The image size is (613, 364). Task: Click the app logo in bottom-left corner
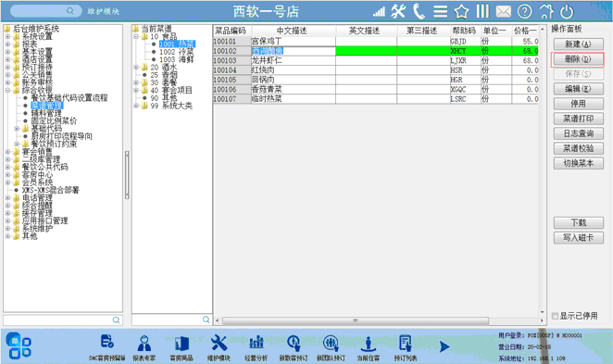tap(19, 345)
